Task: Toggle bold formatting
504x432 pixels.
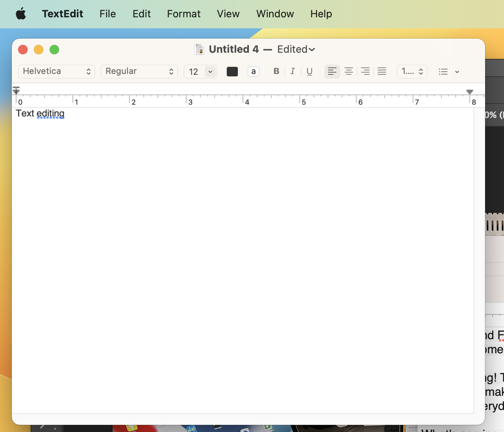Action: click(x=276, y=71)
